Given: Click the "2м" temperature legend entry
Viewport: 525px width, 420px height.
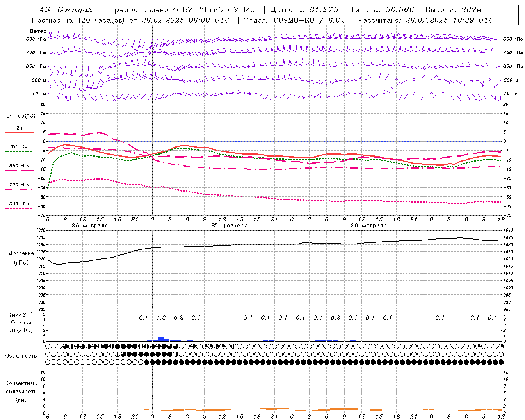Looking at the screenshot, I should [x=19, y=128].
